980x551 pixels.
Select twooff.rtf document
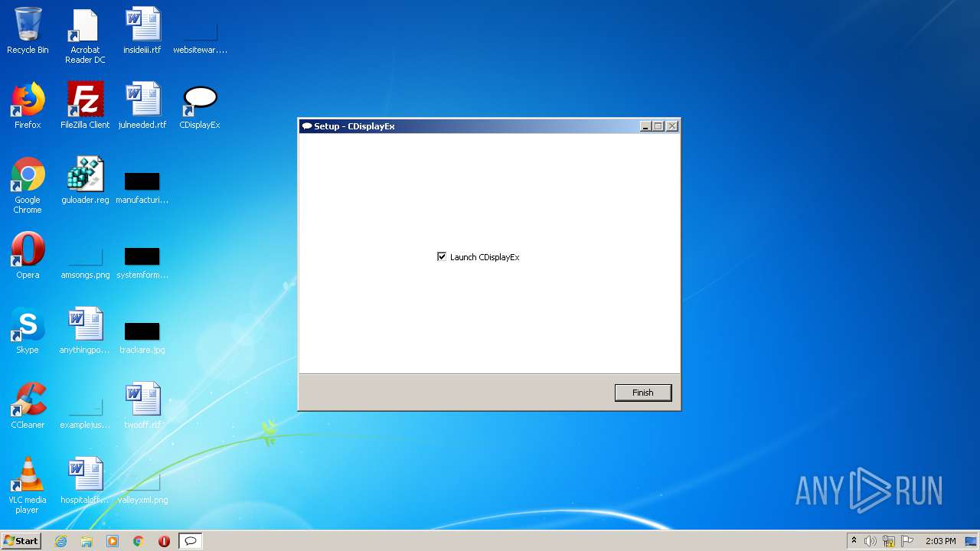pyautogui.click(x=142, y=406)
